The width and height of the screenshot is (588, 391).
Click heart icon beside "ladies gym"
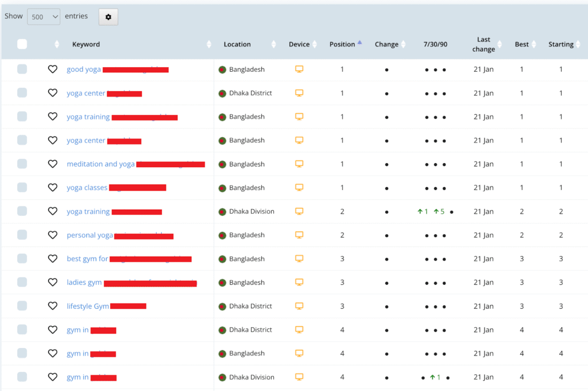click(52, 282)
